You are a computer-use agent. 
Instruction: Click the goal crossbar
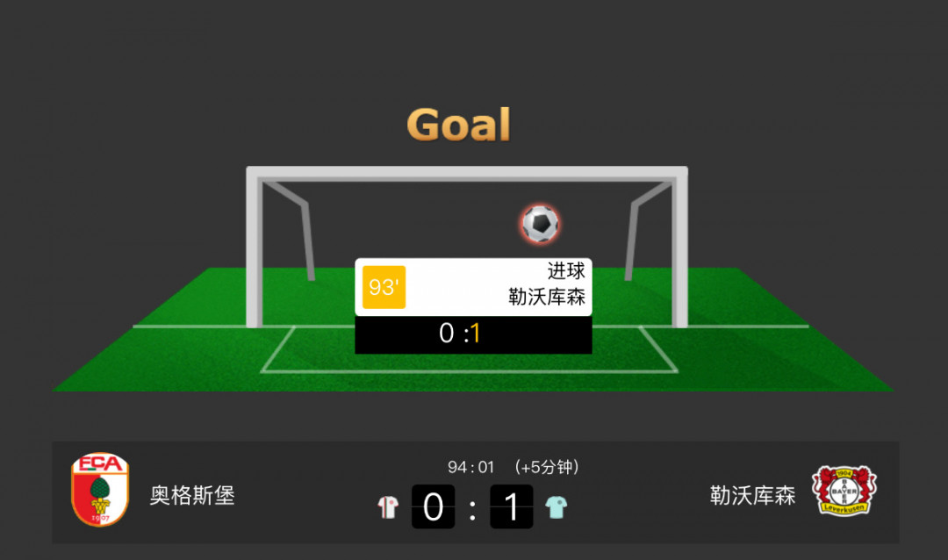click(467, 173)
